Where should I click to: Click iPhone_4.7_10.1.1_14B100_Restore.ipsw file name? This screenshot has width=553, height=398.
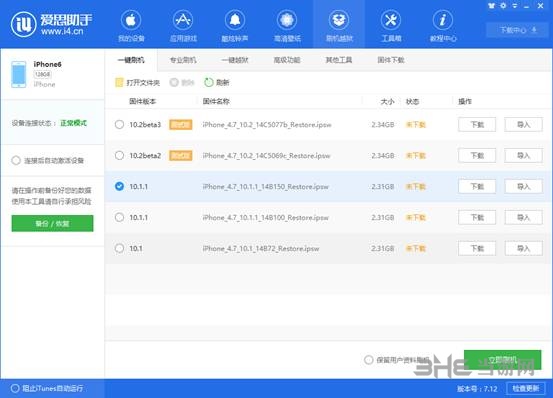[x=266, y=218]
